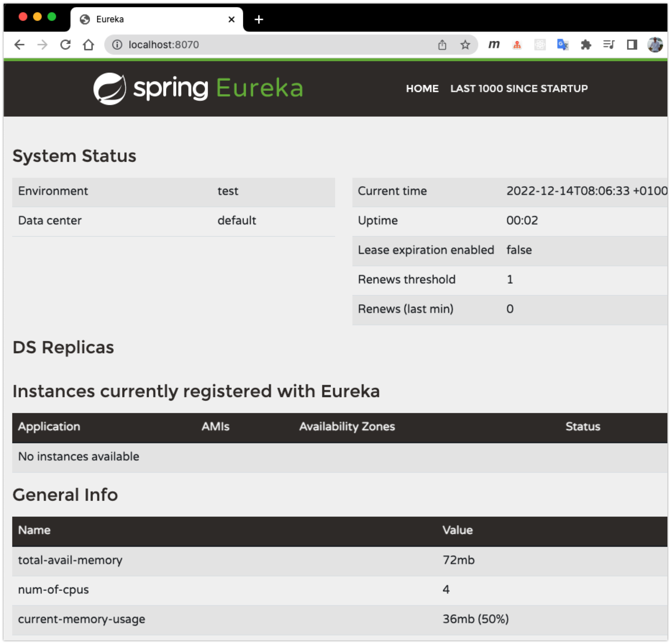671x644 pixels.
Task: Click the Uptime value 00:02
Action: point(522,221)
